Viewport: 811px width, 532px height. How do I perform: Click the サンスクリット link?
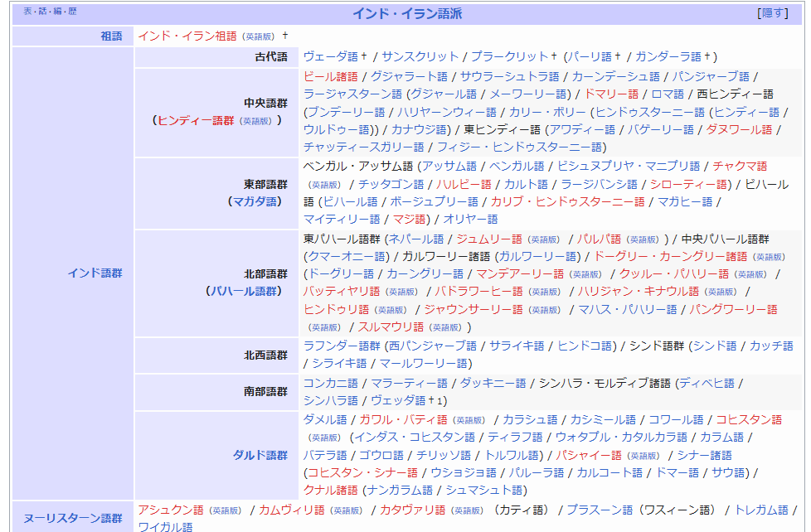pos(420,56)
